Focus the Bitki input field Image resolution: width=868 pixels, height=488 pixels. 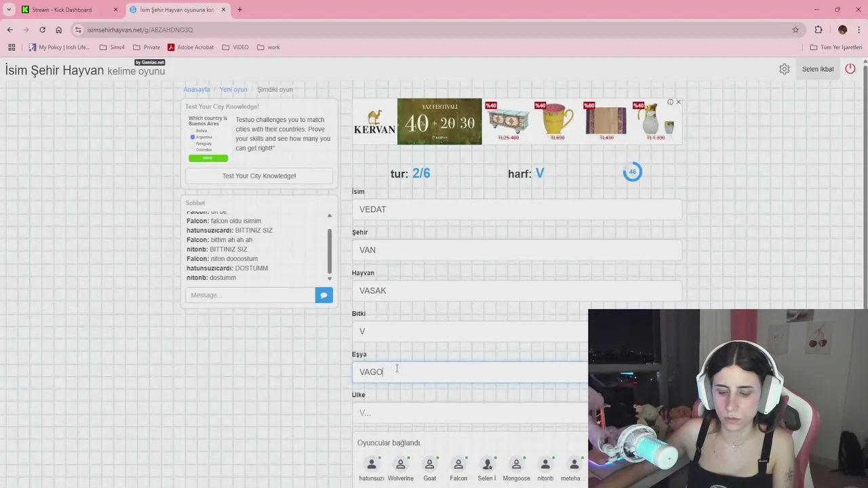coord(470,331)
